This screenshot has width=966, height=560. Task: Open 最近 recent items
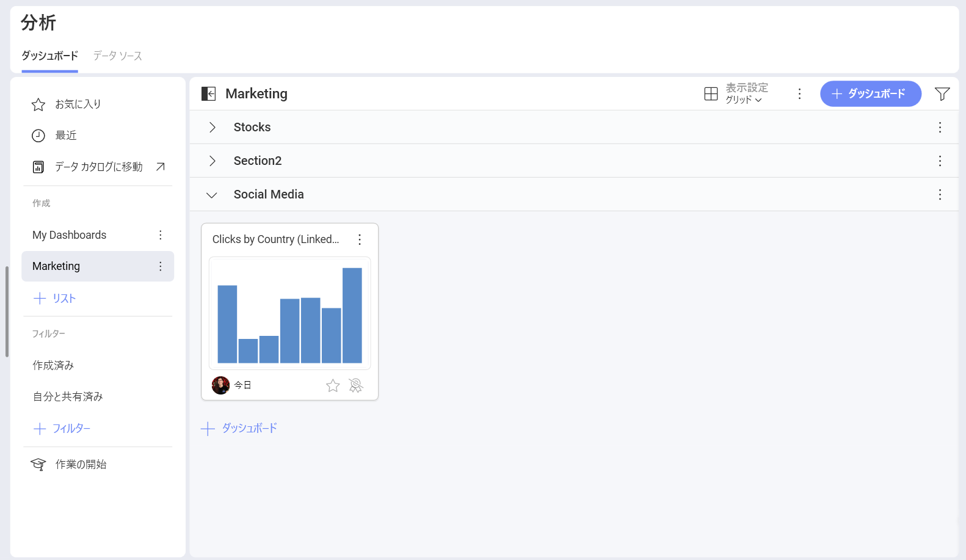(x=66, y=136)
